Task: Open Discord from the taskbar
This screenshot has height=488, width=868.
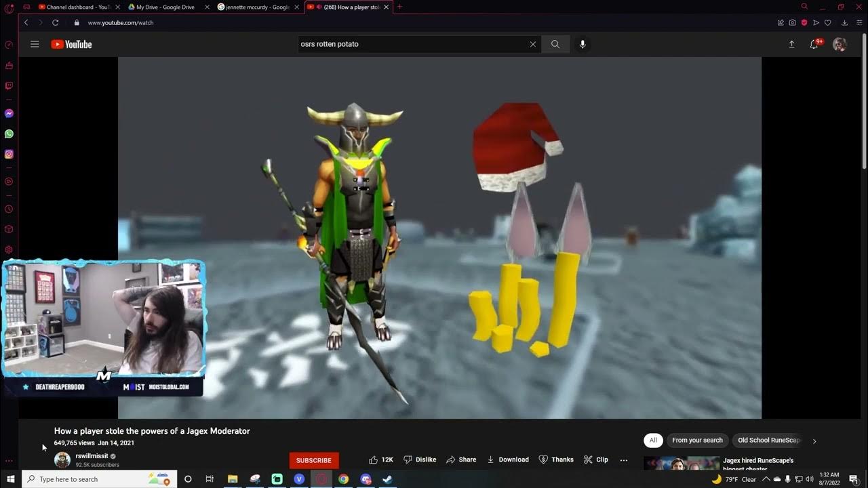Action: coord(366,479)
